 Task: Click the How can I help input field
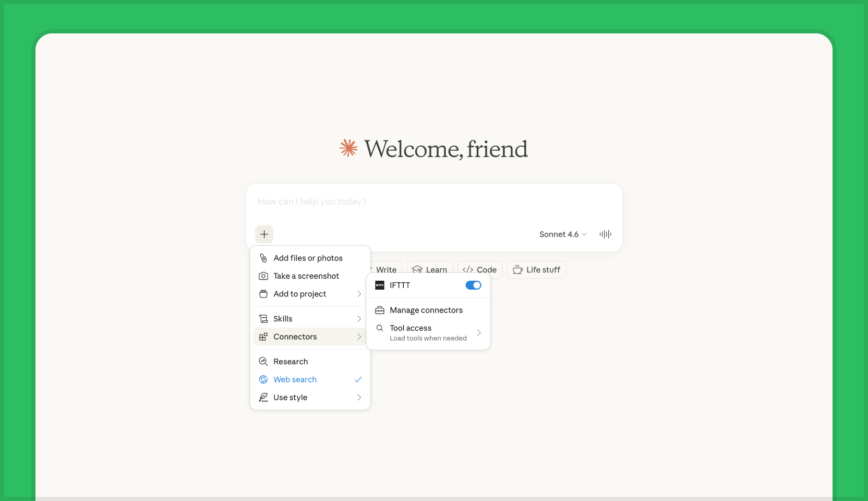[433, 201]
